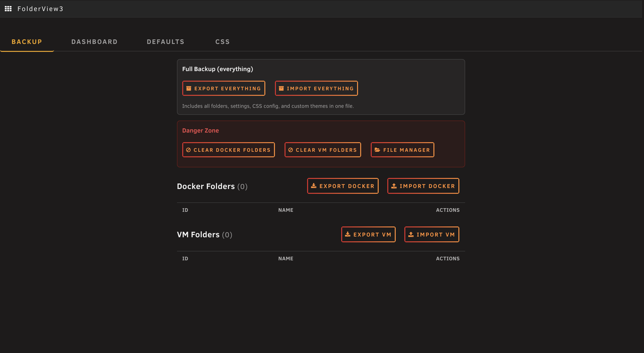Open the File Manager button
Screen dimensions: 644x353
coord(402,150)
